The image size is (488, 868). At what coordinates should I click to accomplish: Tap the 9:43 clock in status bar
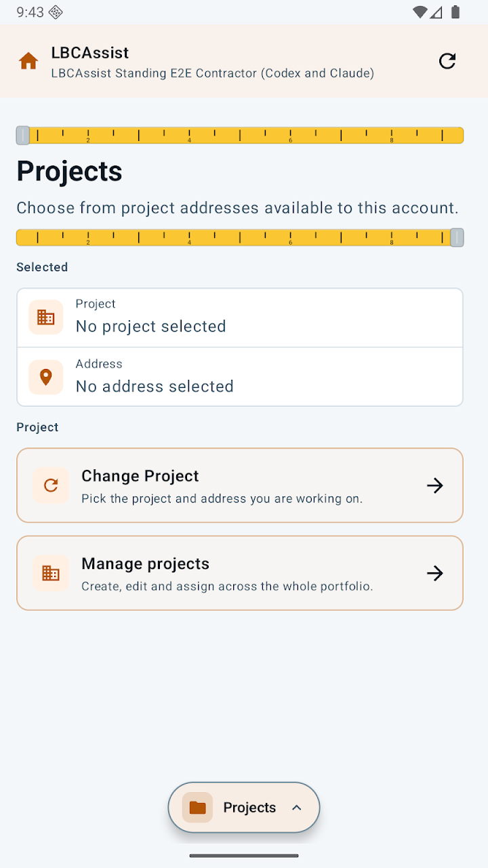pyautogui.click(x=30, y=12)
